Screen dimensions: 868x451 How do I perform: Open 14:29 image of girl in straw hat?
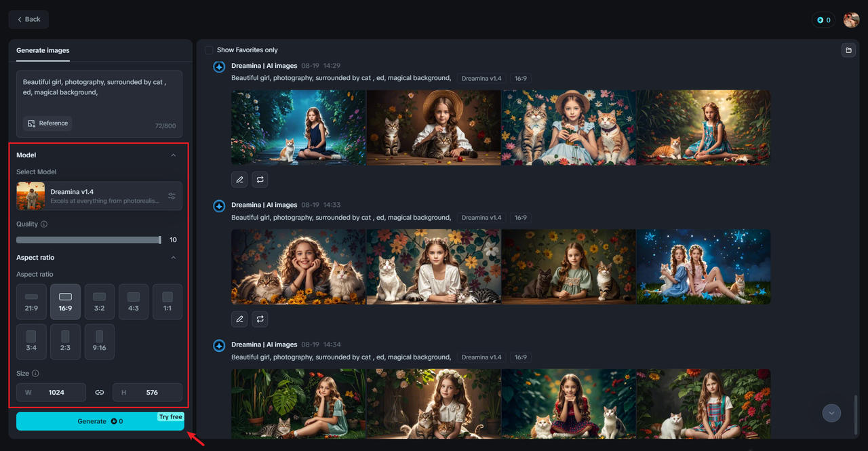pyautogui.click(x=434, y=128)
